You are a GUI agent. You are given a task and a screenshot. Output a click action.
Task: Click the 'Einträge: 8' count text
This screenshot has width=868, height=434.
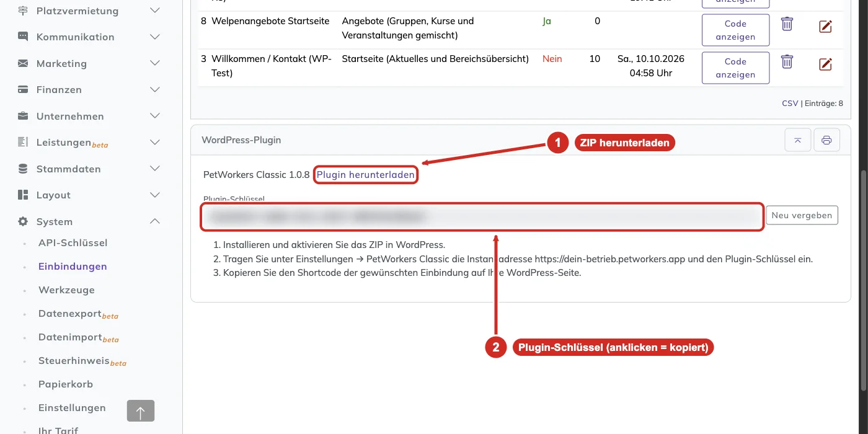(x=823, y=104)
